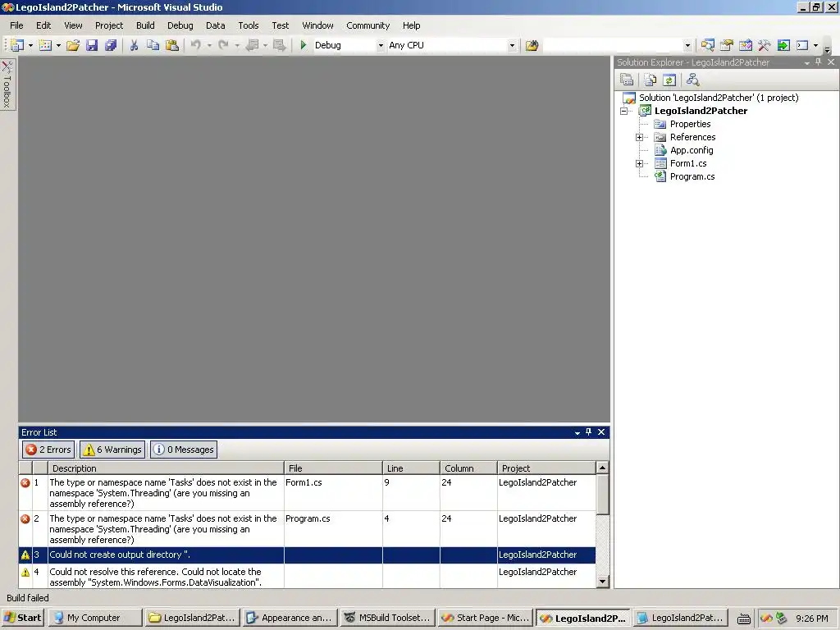Click the Redo arrow icon
Image resolution: width=840 pixels, height=630 pixels.
[224, 46]
